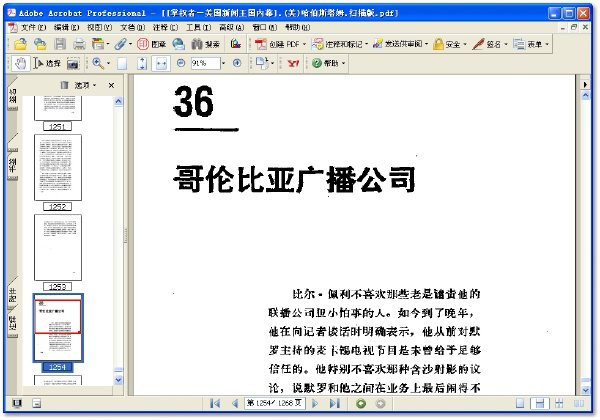Select page 1253 thumbnail
The width and height of the screenshot is (600, 420).
pos(58,247)
